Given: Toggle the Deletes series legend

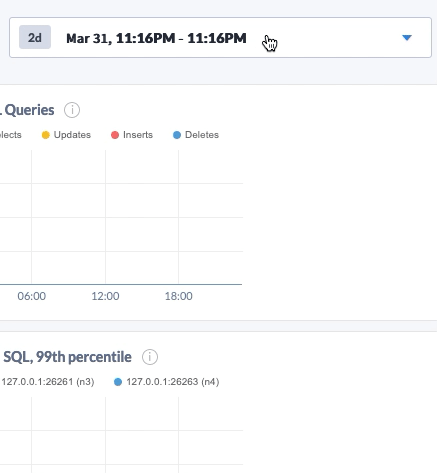Looking at the screenshot, I should 196,135.
